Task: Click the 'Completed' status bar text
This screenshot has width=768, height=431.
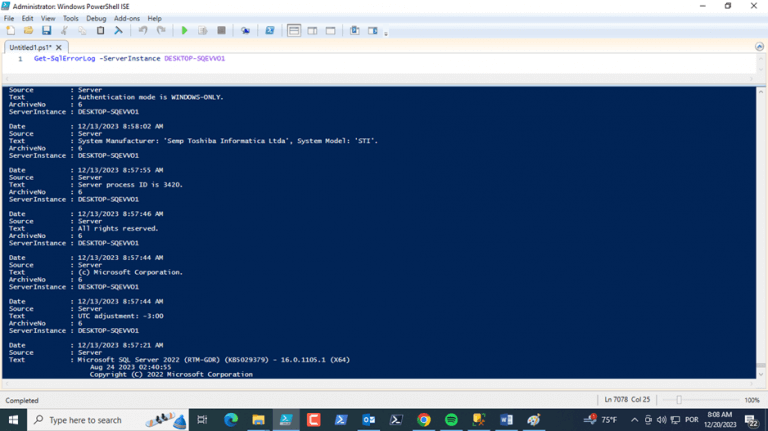Action: 22,400
